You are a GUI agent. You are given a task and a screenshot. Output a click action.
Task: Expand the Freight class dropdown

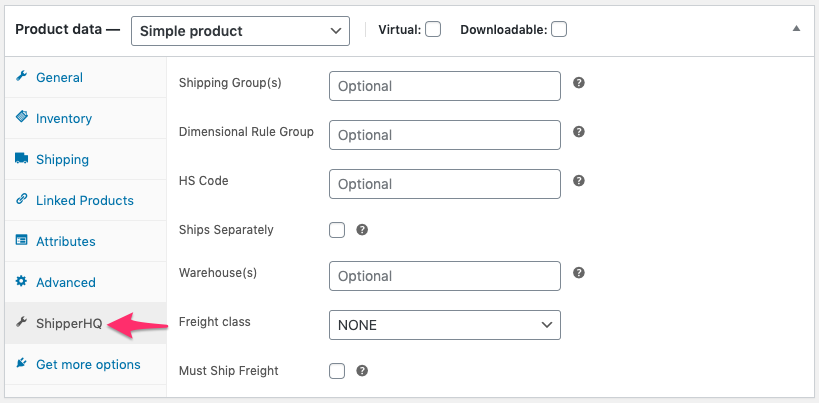point(444,325)
